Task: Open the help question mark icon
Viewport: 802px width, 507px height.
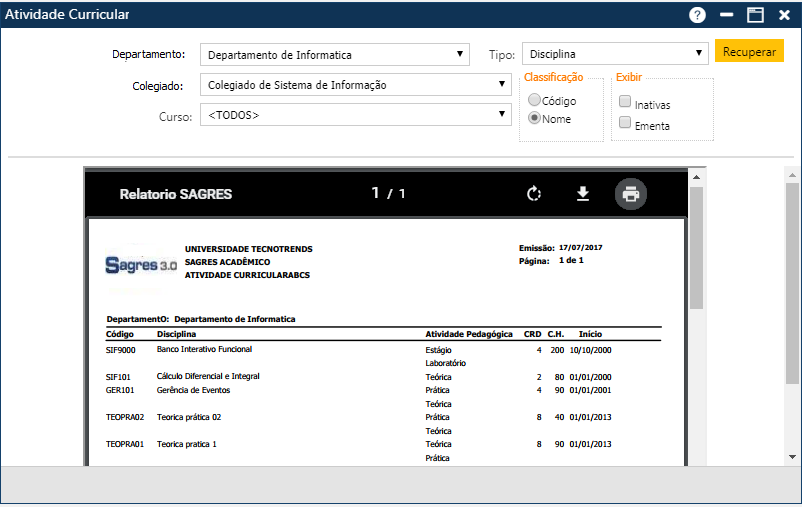Action: 697,15
